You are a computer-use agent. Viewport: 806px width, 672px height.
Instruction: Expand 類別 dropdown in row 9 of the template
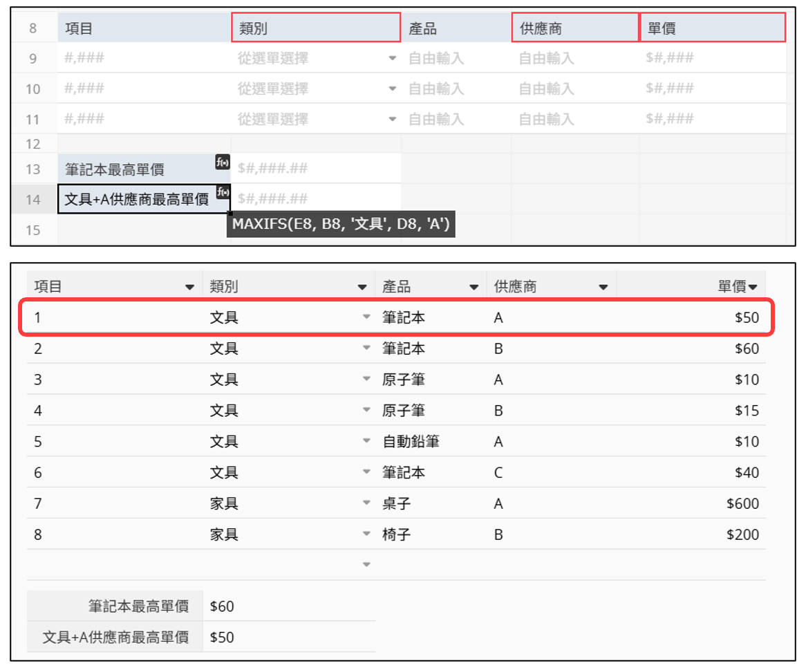tap(393, 59)
